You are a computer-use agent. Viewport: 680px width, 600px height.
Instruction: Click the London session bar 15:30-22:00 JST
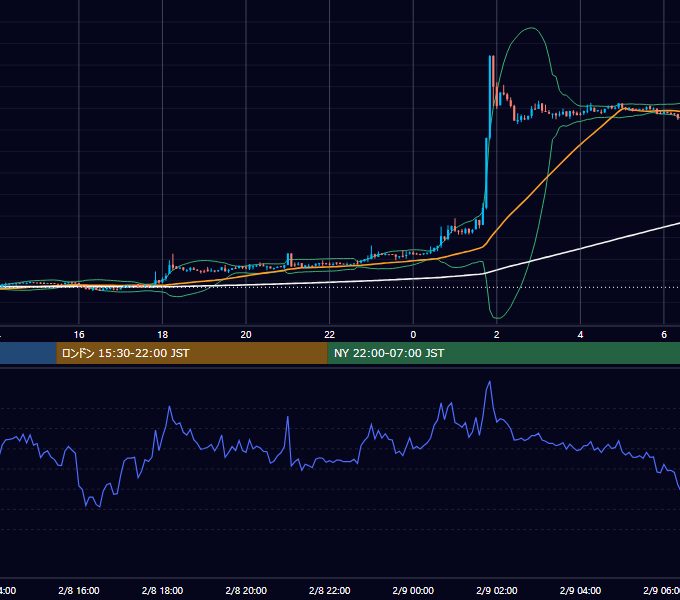(x=192, y=353)
